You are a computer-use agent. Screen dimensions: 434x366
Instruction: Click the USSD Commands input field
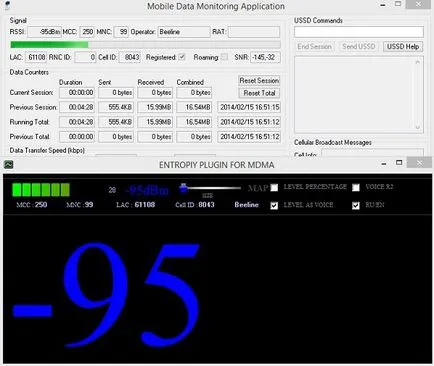(359, 32)
